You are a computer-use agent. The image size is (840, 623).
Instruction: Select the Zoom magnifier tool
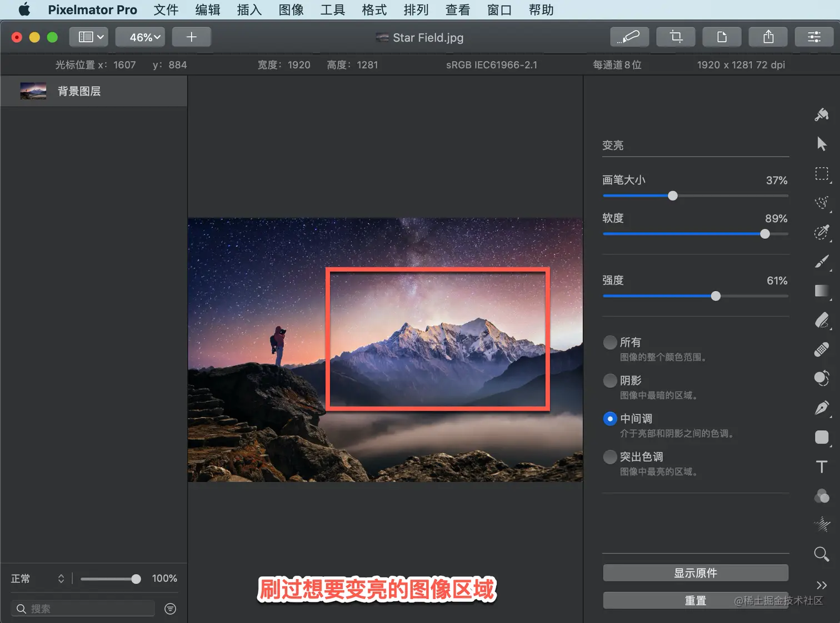(x=822, y=554)
